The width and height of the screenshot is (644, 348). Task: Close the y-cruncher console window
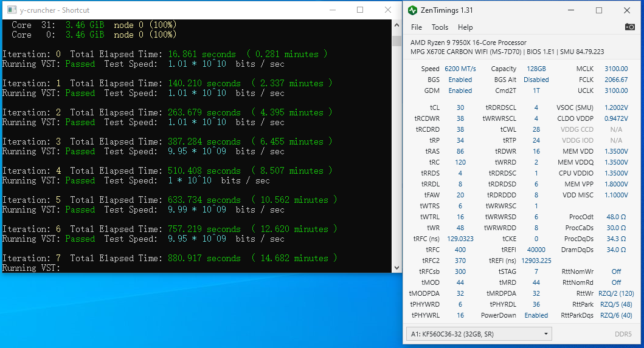(x=388, y=10)
